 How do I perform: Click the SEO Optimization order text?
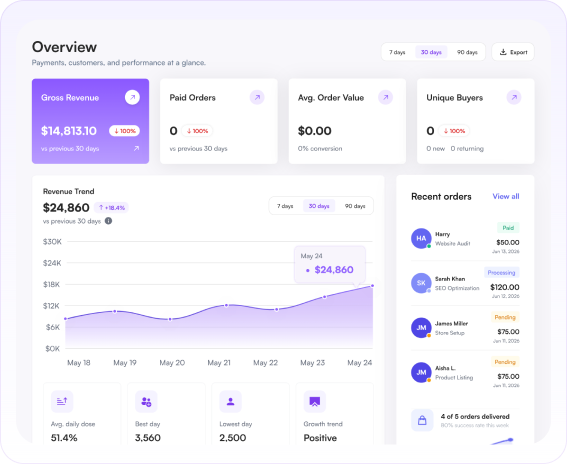pyautogui.click(x=457, y=288)
